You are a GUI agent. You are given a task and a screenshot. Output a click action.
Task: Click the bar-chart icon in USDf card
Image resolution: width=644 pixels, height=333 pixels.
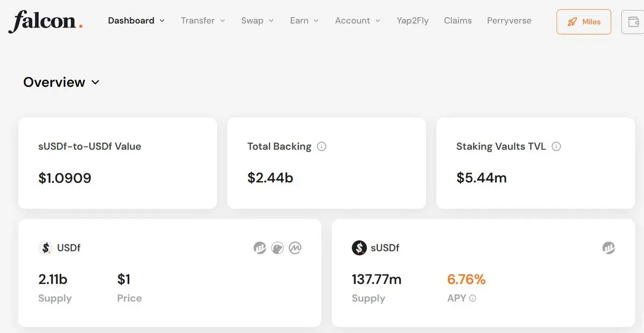260,248
